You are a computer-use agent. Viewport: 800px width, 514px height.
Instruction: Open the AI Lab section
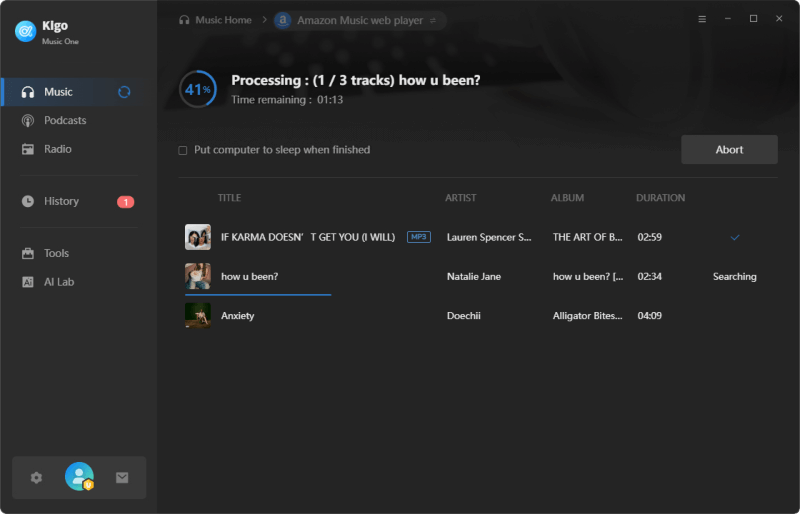tap(59, 282)
